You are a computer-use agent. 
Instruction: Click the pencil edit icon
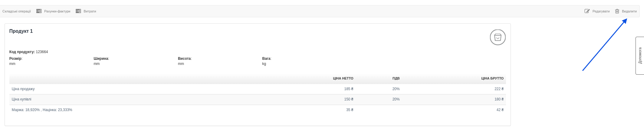[x=587, y=11]
